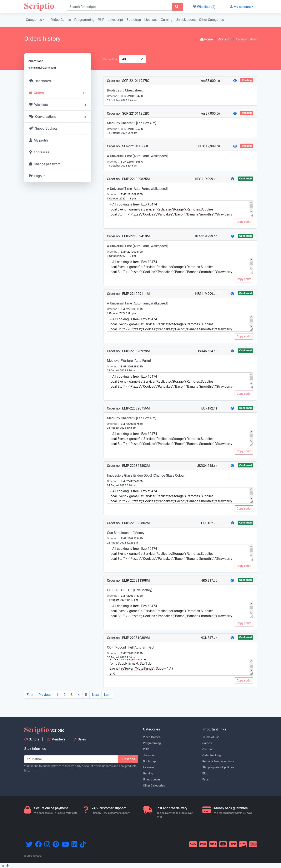Click the Pinterest footer icon
281x868 pixels.
pyautogui.click(x=56, y=844)
